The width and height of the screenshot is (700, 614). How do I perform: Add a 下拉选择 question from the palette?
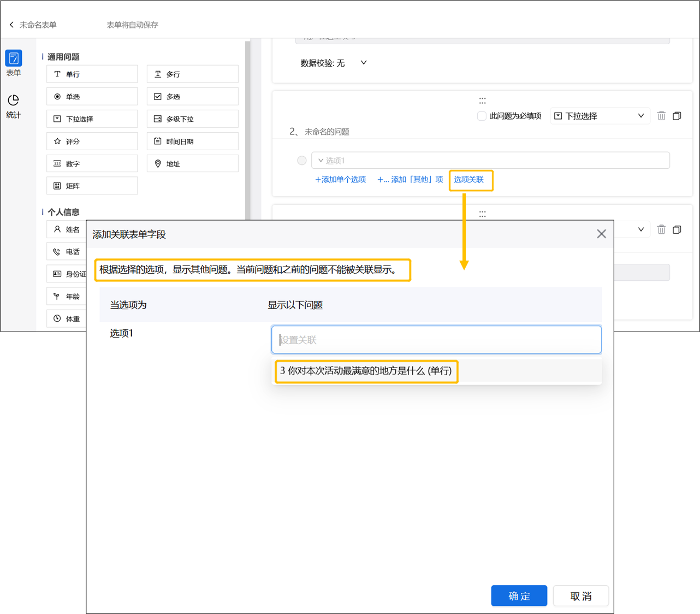coord(92,119)
